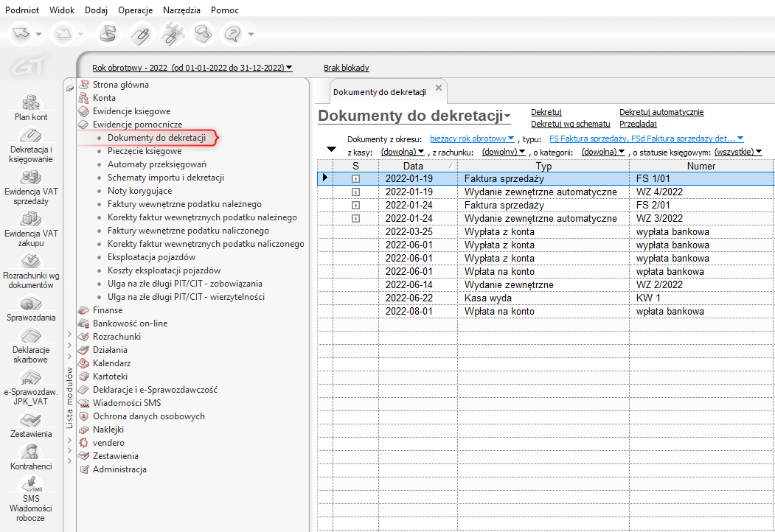
Task: Click status marker on FS 2/01 row
Action: point(355,205)
